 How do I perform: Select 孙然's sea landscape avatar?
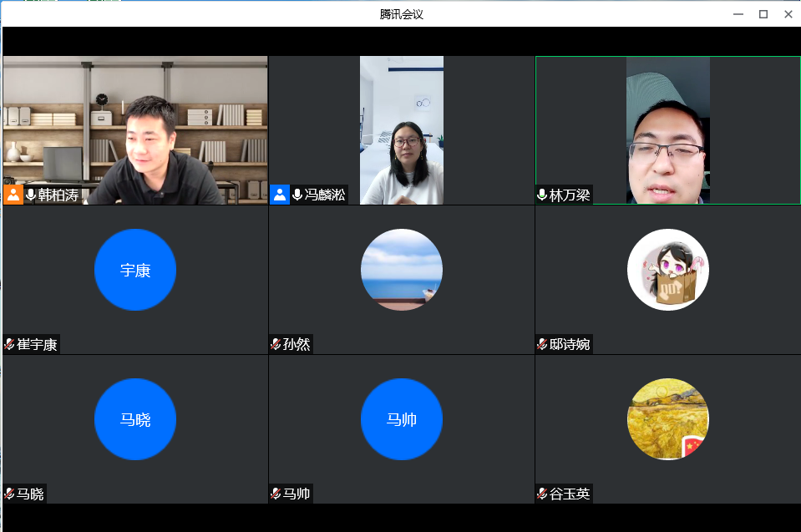click(402, 270)
